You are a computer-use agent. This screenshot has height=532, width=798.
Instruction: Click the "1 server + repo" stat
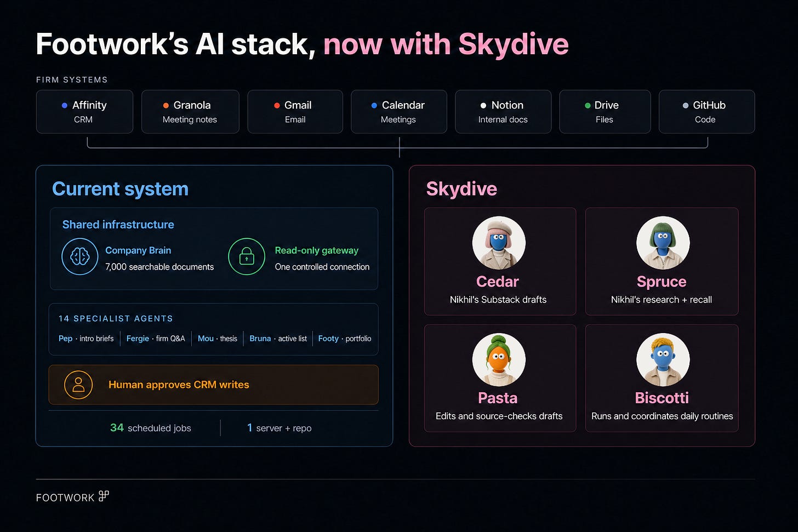[x=279, y=428]
